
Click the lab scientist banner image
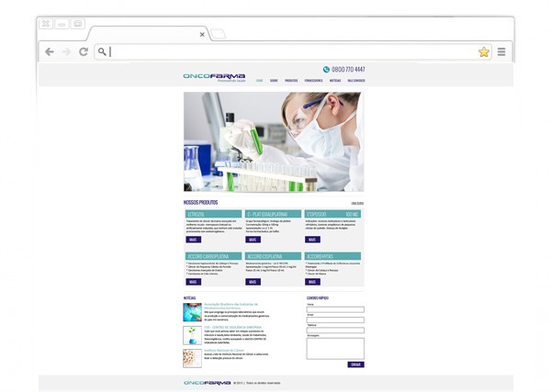274,142
